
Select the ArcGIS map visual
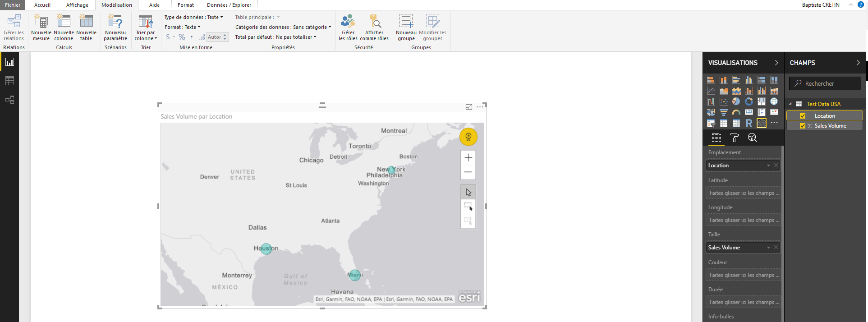pyautogui.click(x=762, y=123)
